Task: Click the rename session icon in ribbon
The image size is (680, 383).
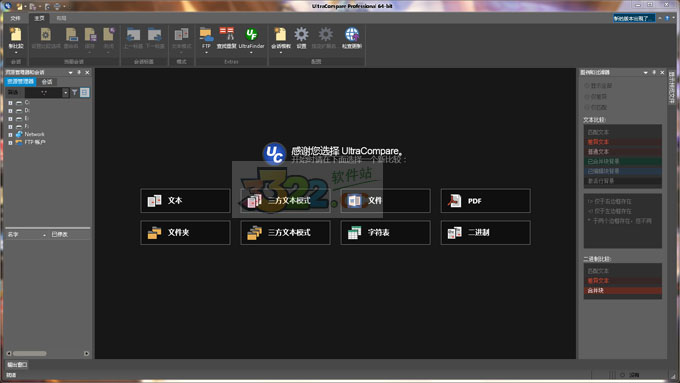Action: point(71,35)
